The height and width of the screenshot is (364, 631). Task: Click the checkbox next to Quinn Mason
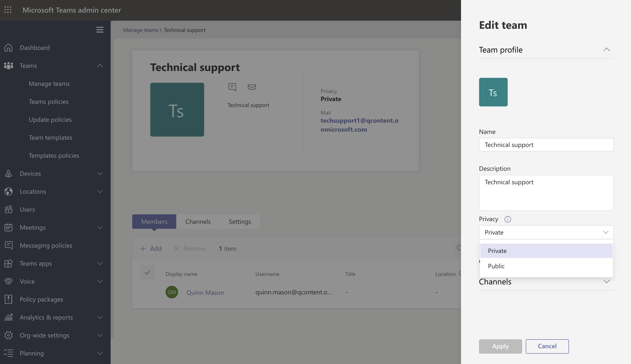tap(148, 292)
